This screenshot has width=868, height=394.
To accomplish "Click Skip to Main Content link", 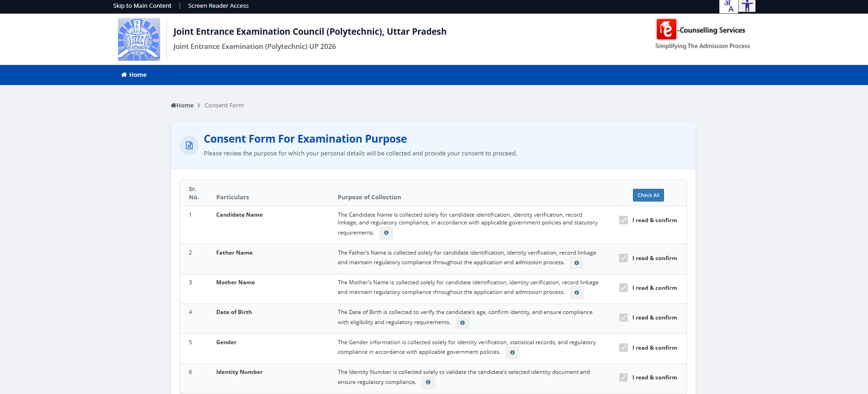I will pyautogui.click(x=142, y=6).
